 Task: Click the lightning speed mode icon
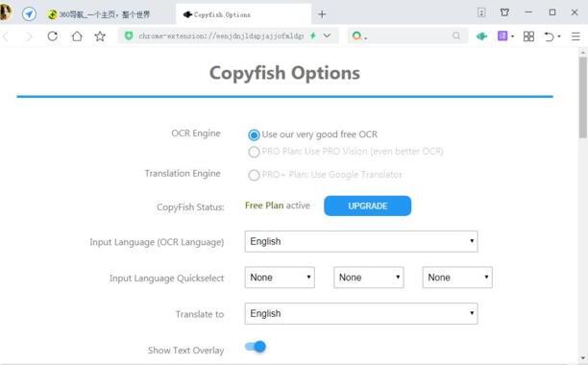[313, 36]
